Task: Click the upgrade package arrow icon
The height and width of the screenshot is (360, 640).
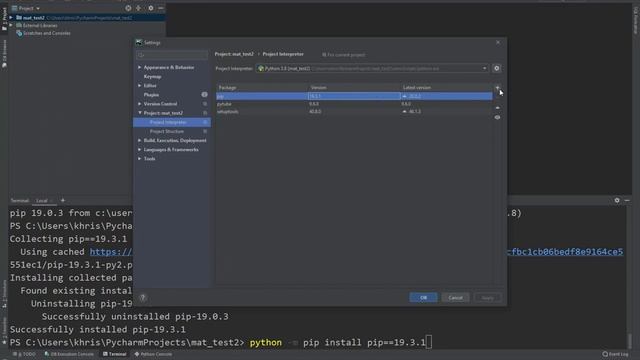Action: [497, 107]
